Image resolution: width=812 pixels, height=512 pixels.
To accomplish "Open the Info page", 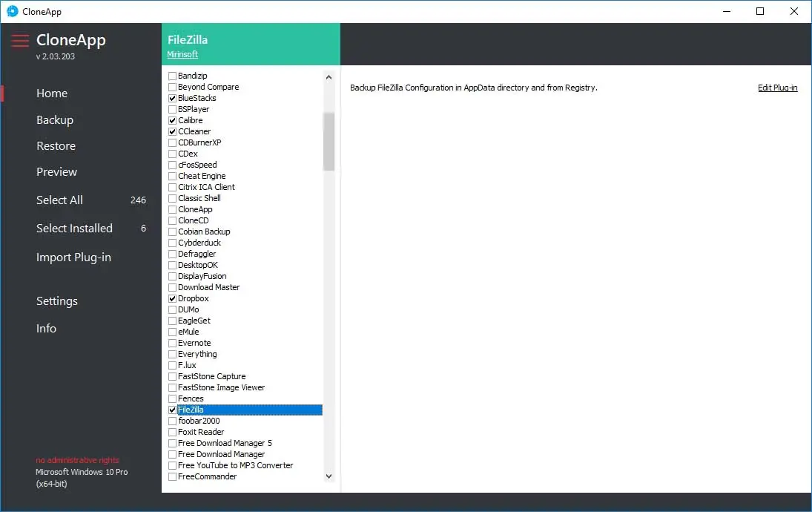I will 46,329.
